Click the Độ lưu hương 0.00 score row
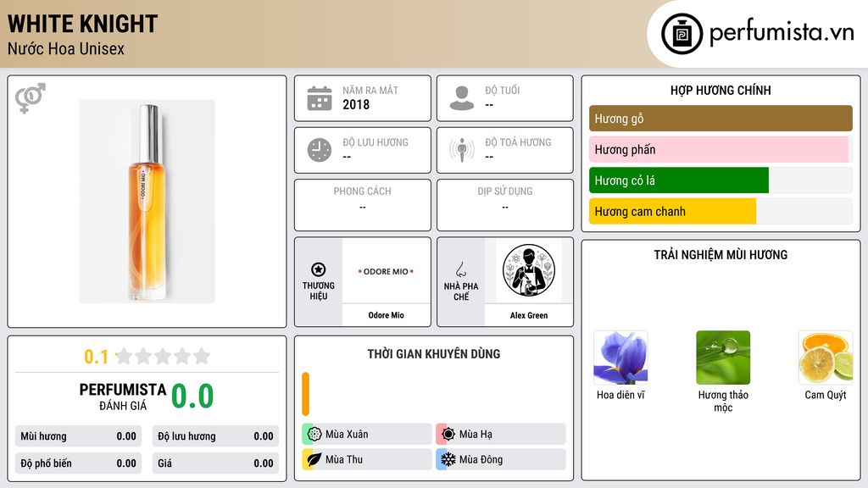868x488 pixels. point(215,436)
